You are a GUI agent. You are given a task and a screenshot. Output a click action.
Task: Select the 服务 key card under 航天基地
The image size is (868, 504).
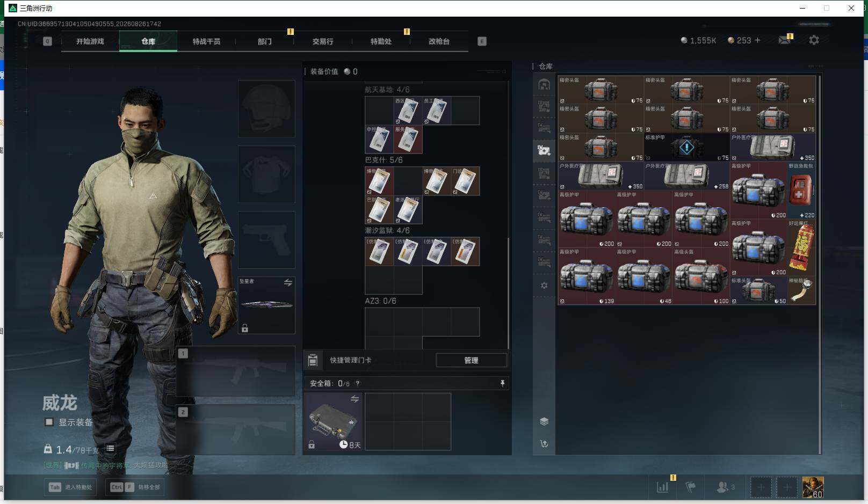pyautogui.click(x=408, y=139)
